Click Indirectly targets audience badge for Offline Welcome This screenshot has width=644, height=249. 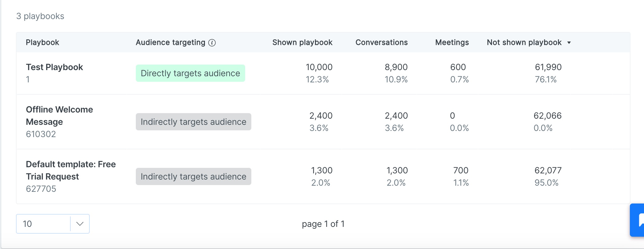pyautogui.click(x=194, y=122)
